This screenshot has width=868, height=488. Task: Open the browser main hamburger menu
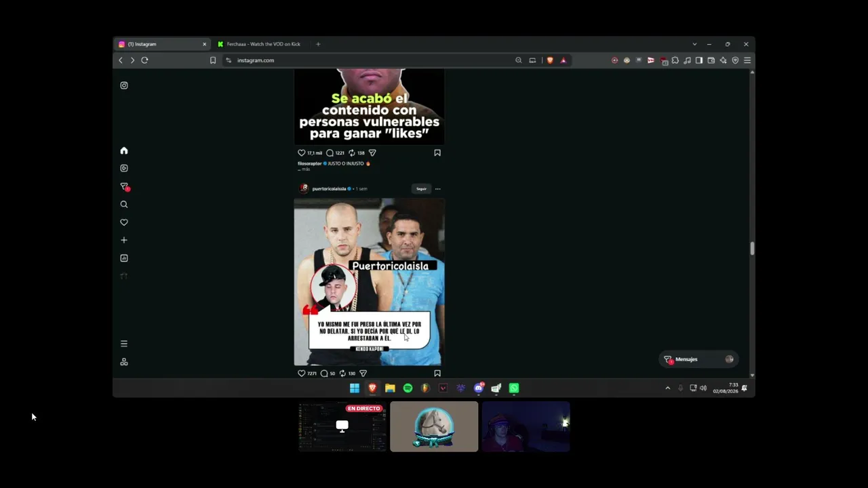(x=747, y=60)
